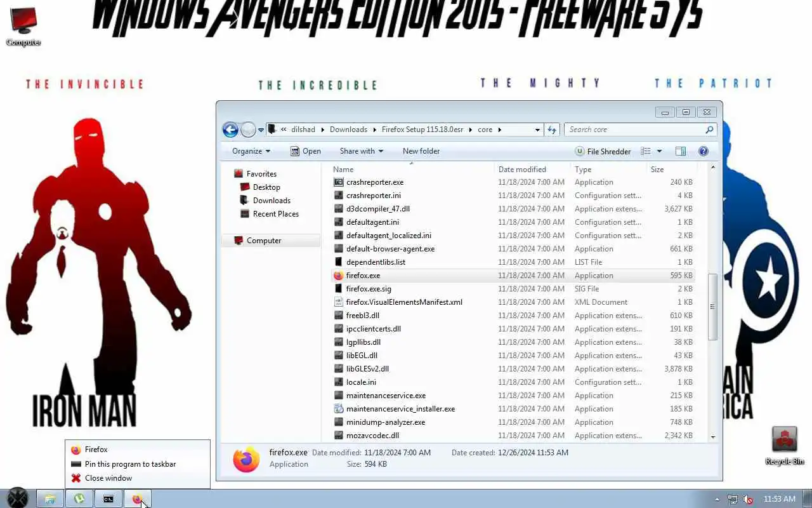Screen dimensions: 812x508
Task: Select the lgpllibs.dll file name
Action: click(363, 342)
